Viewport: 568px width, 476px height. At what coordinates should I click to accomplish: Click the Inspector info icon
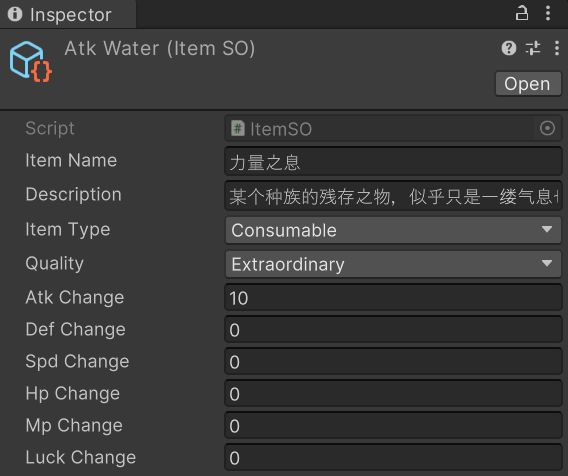tap(15, 14)
